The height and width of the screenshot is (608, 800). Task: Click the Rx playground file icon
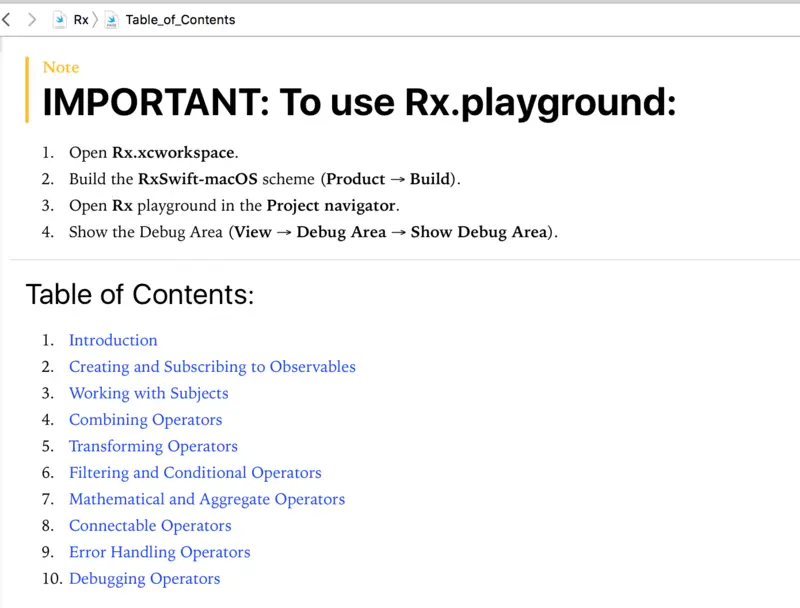(59, 20)
